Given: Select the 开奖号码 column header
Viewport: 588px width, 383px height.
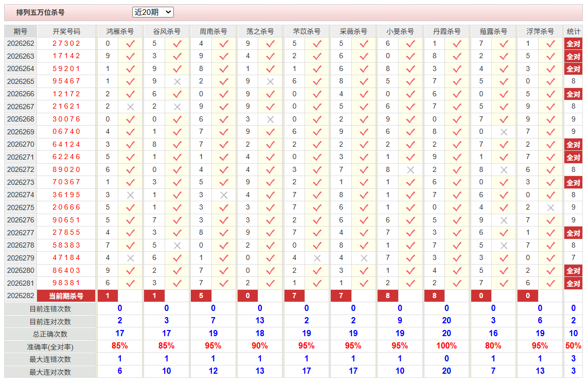Looking at the screenshot, I should pyautogui.click(x=66, y=31).
